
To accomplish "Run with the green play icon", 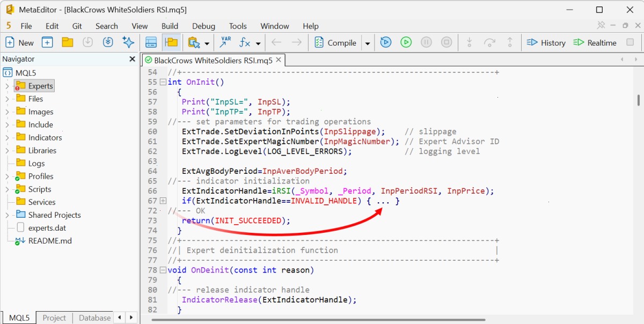I will tap(406, 43).
